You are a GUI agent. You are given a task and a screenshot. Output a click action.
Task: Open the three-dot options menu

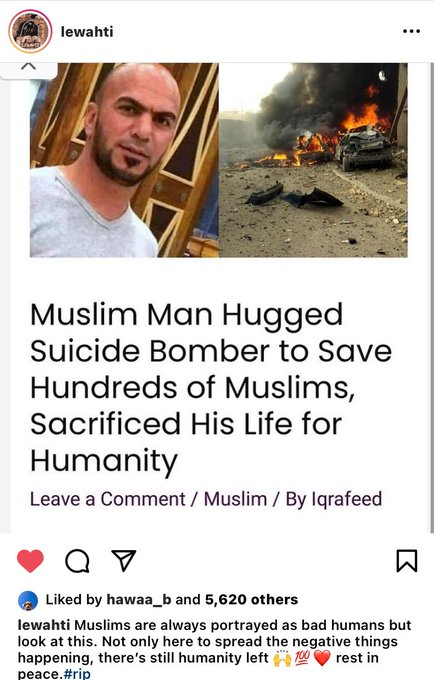[x=411, y=31]
